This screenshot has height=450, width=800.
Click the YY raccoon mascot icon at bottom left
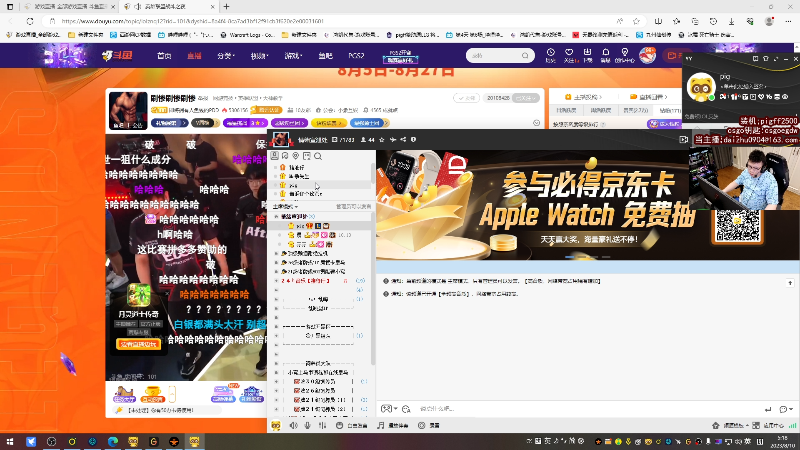(x=276, y=425)
